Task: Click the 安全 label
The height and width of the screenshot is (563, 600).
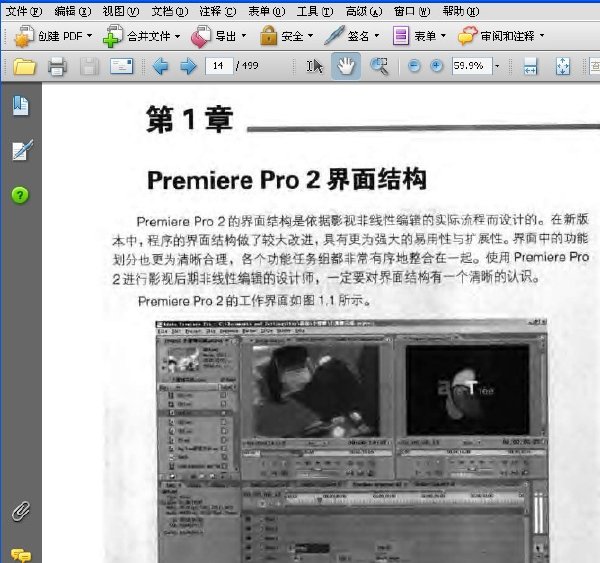Action: [292, 36]
